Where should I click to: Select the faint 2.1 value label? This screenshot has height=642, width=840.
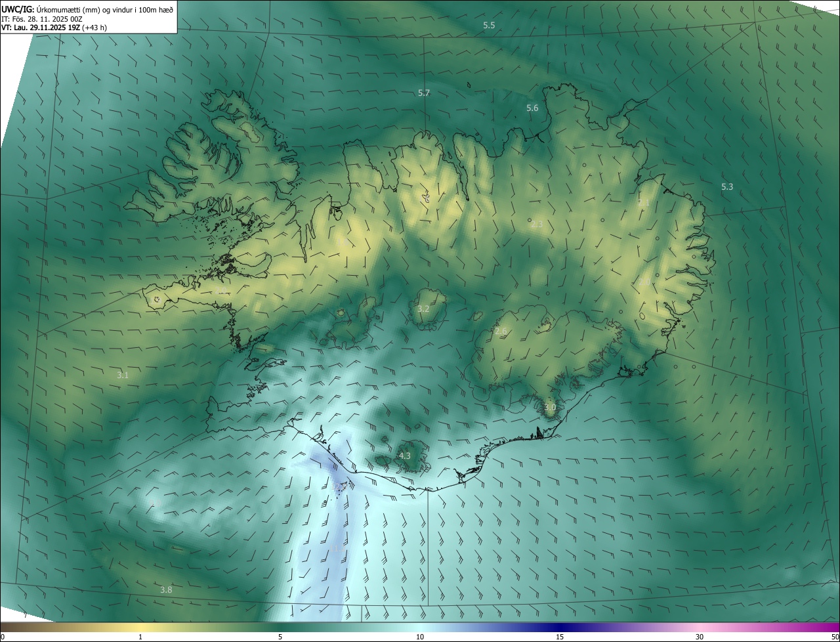pyautogui.click(x=644, y=203)
